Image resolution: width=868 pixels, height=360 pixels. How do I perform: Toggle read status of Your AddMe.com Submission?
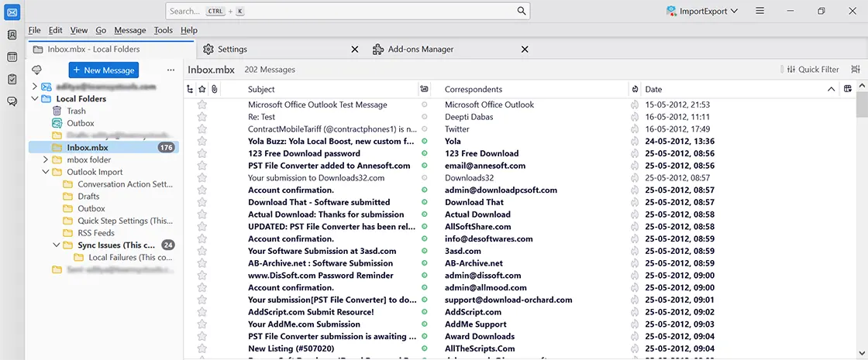tap(424, 324)
